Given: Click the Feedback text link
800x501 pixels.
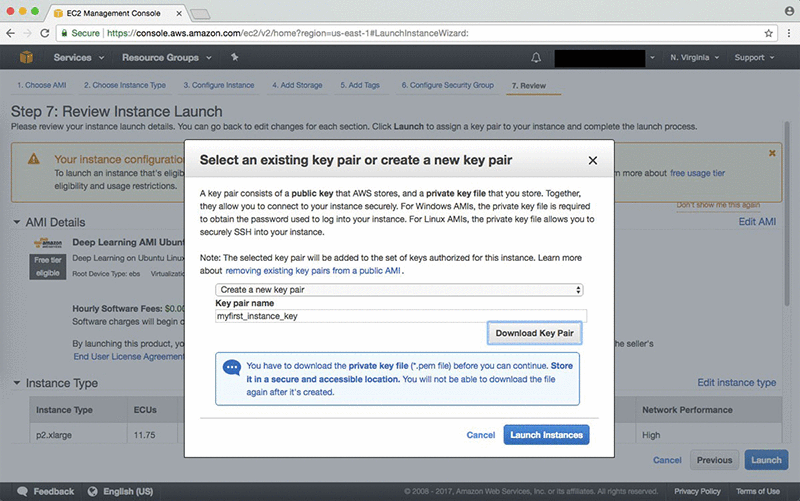Looking at the screenshot, I should click(54, 491).
